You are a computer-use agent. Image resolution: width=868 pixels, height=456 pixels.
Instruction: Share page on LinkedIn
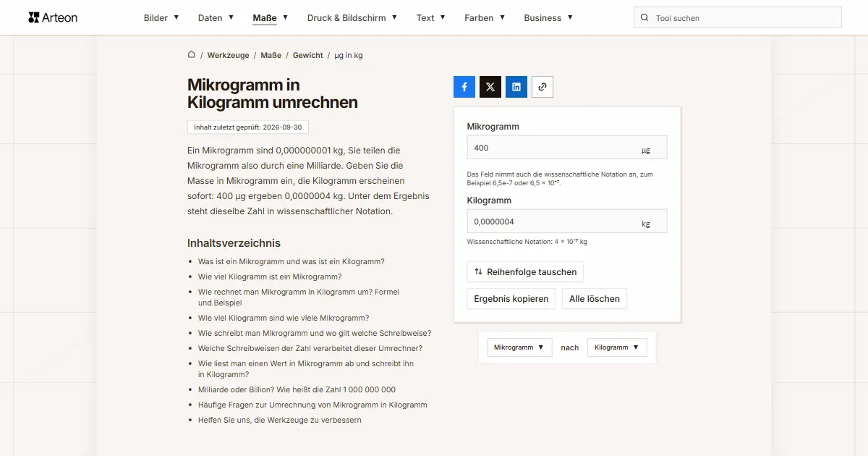pos(516,87)
